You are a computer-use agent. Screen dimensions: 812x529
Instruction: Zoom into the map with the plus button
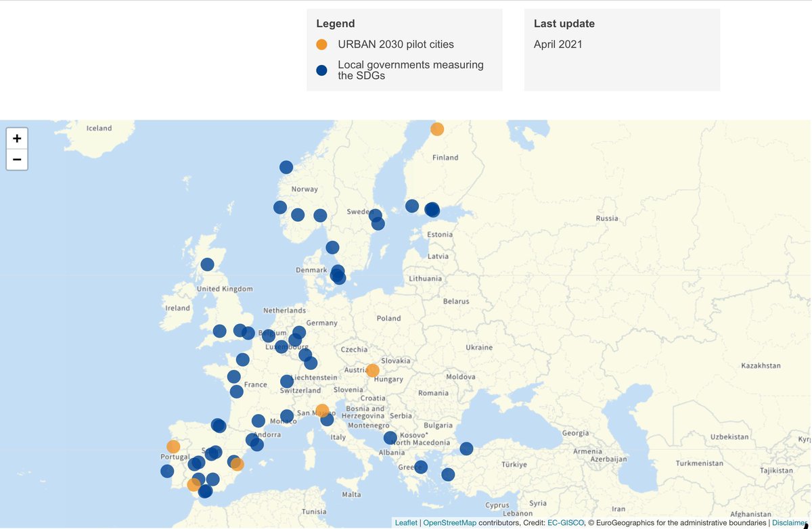click(x=16, y=139)
